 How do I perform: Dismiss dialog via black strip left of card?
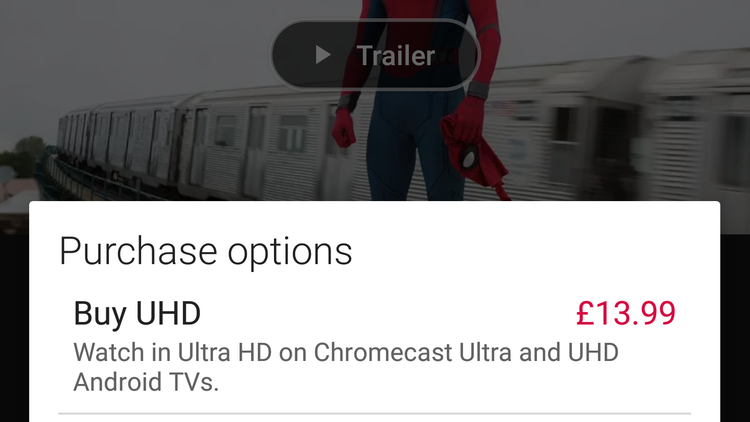(x=14, y=328)
